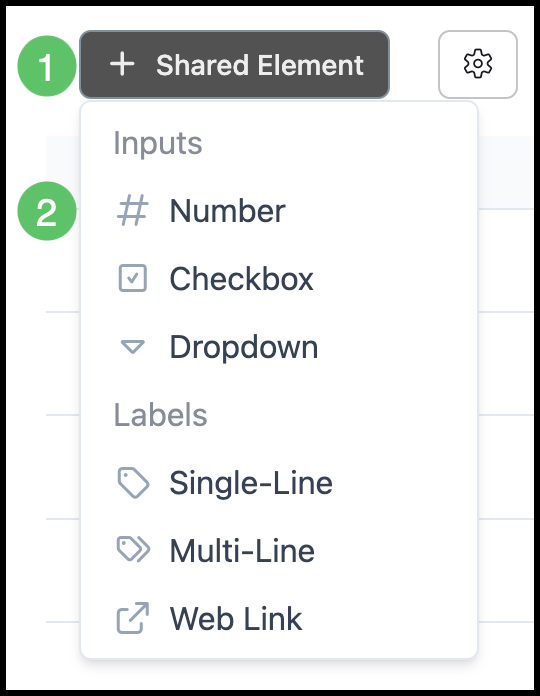The width and height of the screenshot is (540, 696).
Task: Click the Inputs section heading
Action: (158, 143)
